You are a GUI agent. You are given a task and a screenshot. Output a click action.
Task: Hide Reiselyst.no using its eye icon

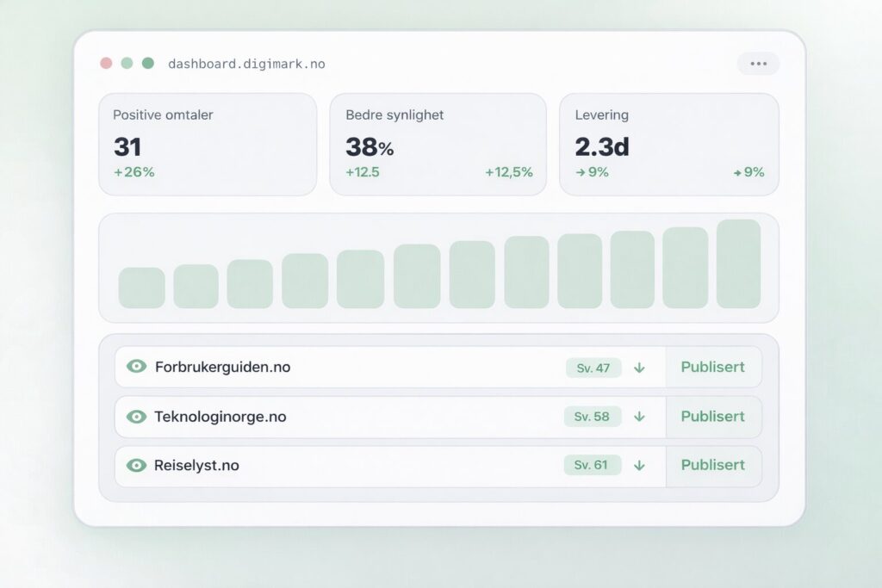point(136,466)
